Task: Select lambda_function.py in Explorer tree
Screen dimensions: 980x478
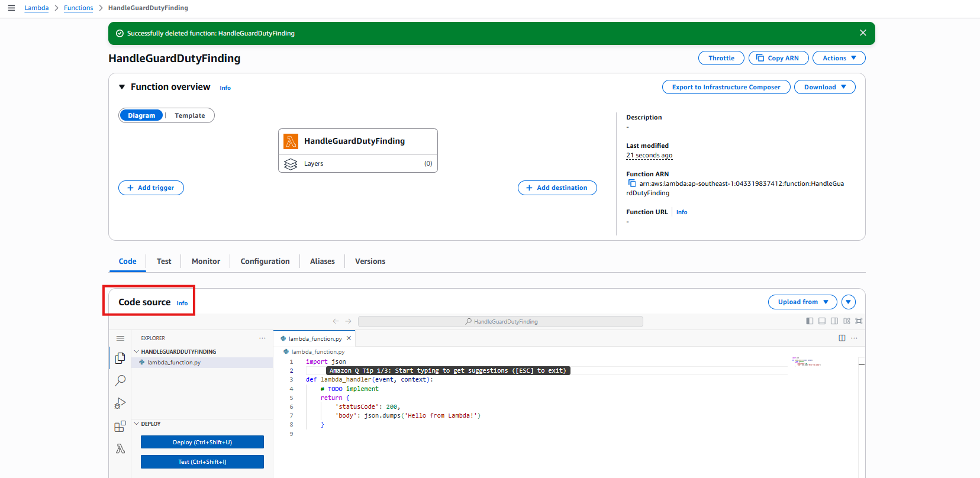Action: pos(202,363)
